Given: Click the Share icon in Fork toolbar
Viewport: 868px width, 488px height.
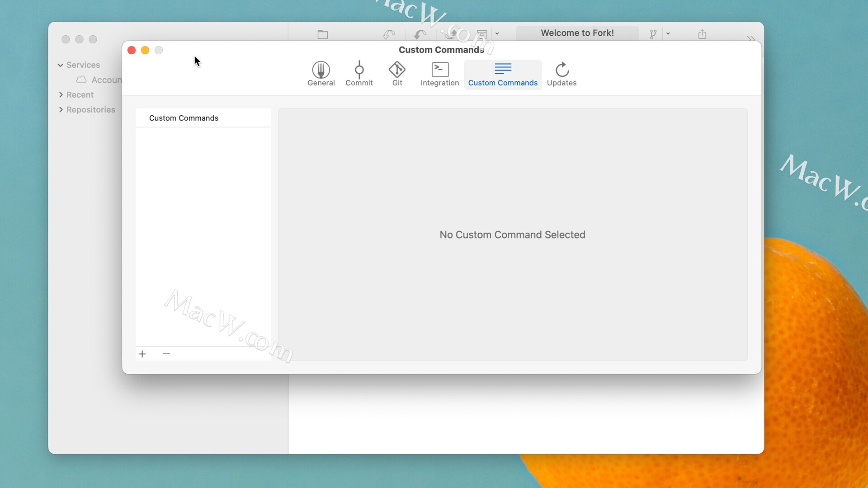Looking at the screenshot, I should pos(702,34).
